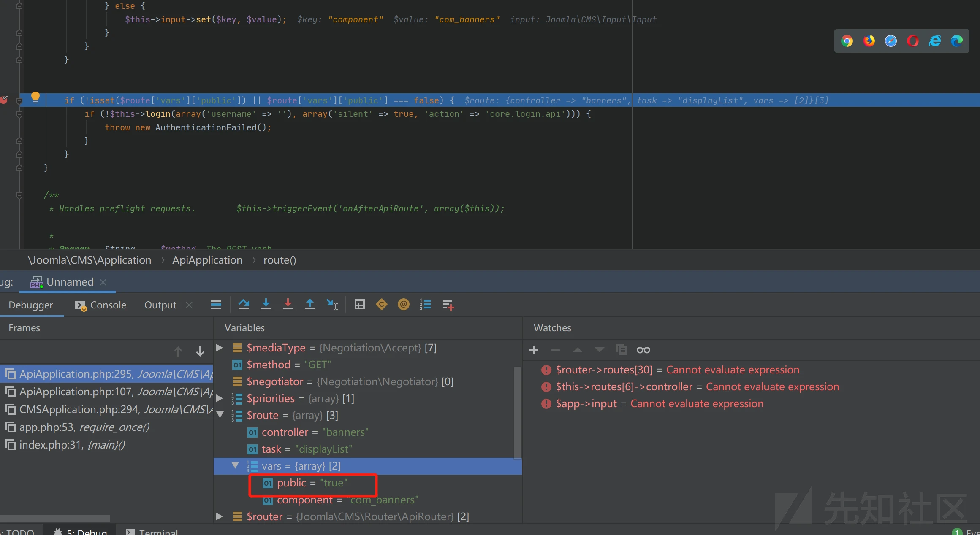Click the \Joomla\CMS\Application breadcrumb

(90, 260)
